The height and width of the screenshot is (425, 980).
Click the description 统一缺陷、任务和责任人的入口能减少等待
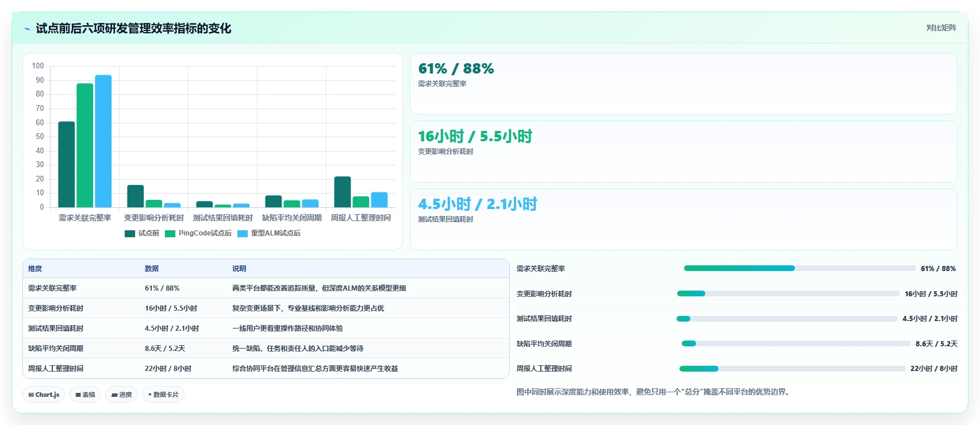point(298,349)
